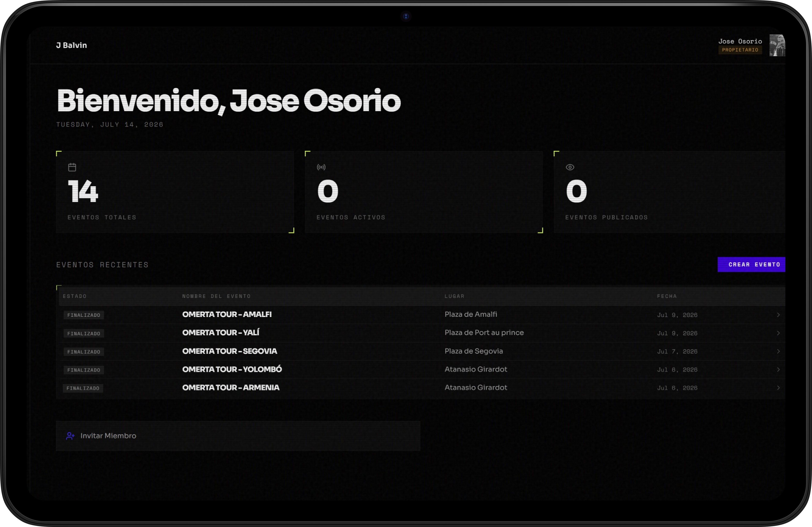Click the Fecha column header
The width and height of the screenshot is (812, 527).
[667, 296]
